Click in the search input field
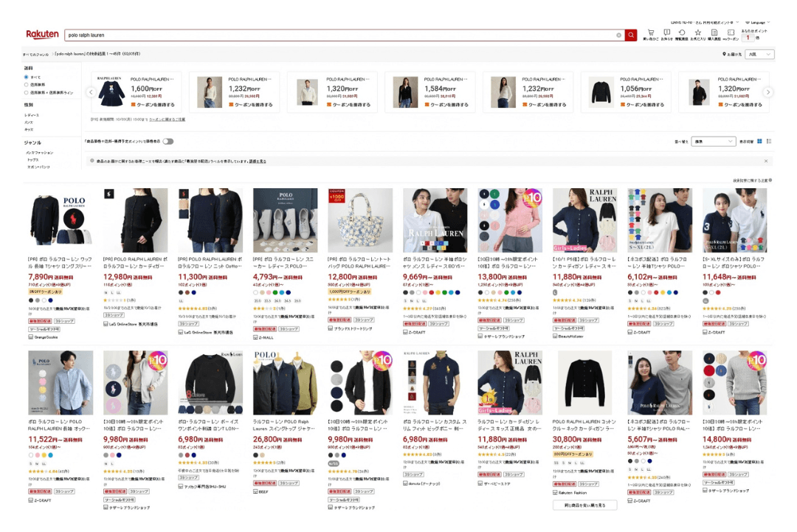This screenshot has width=797, height=532. click(339, 35)
